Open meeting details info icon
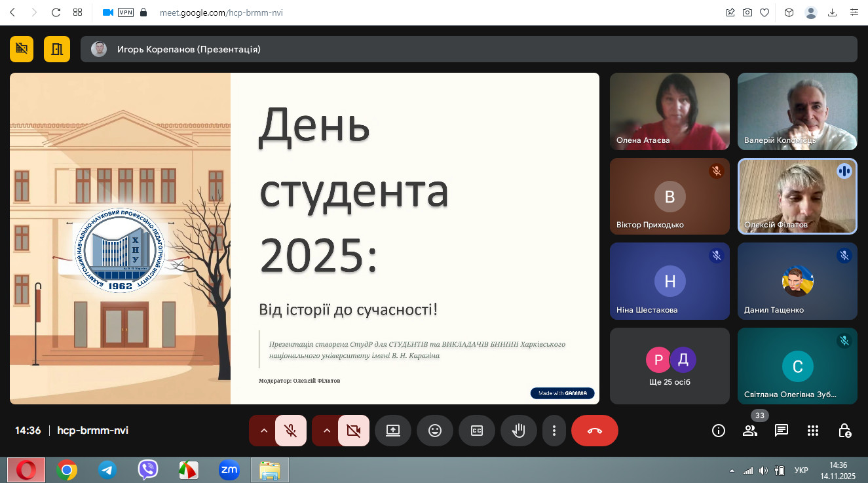This screenshot has height=483, width=868. pos(719,431)
